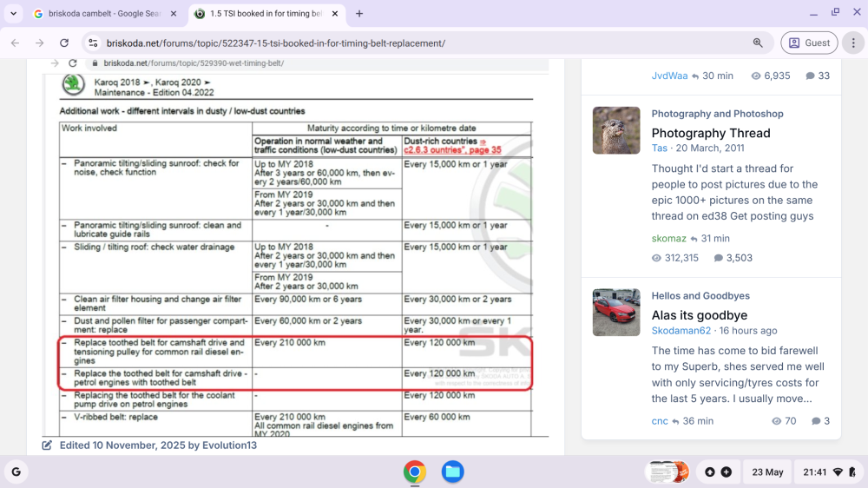Close the briskoda cambelt Google Search tab
Screen dimensions: 868x488
[x=174, y=13]
